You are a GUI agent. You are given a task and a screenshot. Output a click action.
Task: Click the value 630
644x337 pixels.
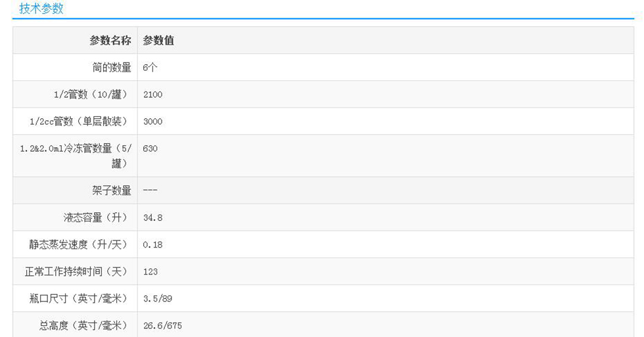point(150,148)
